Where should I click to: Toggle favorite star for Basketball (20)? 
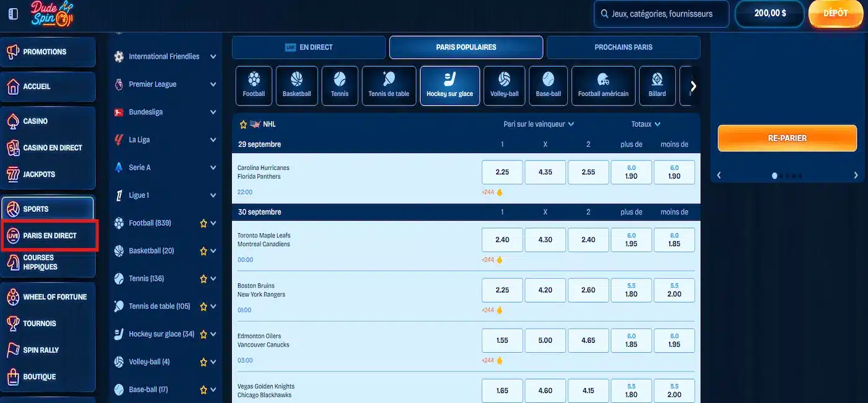203,251
